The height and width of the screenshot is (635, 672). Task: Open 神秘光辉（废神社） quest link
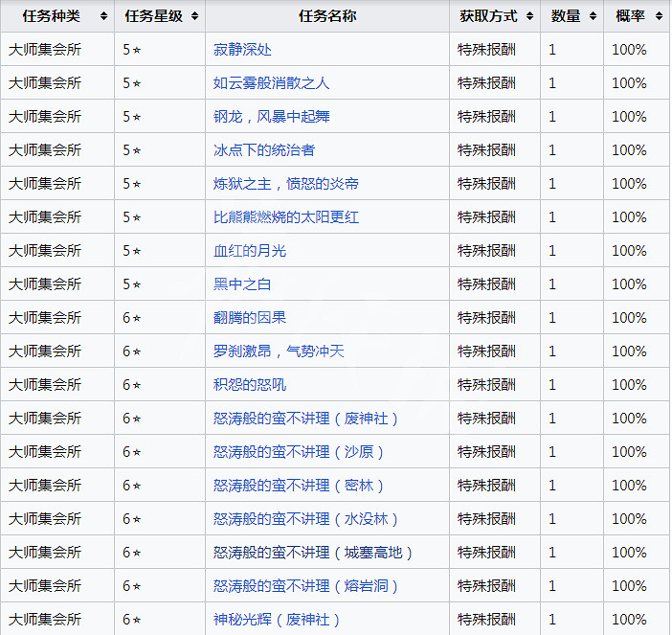278,620
